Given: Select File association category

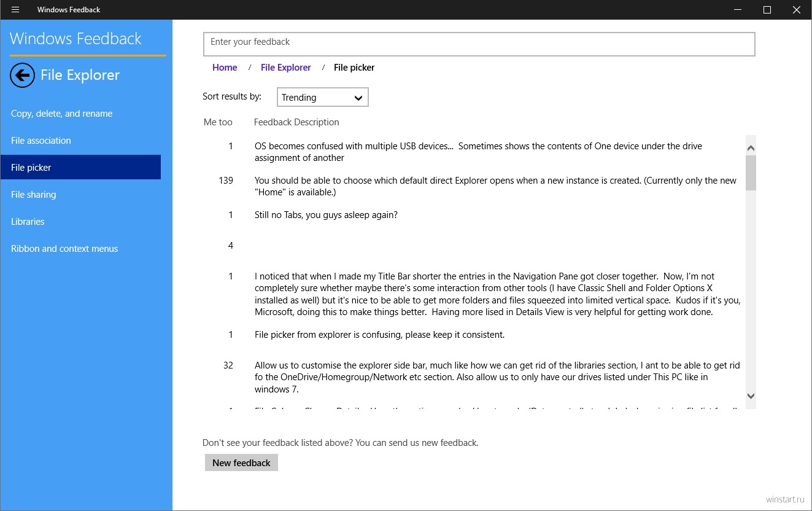Looking at the screenshot, I should click(80, 141).
